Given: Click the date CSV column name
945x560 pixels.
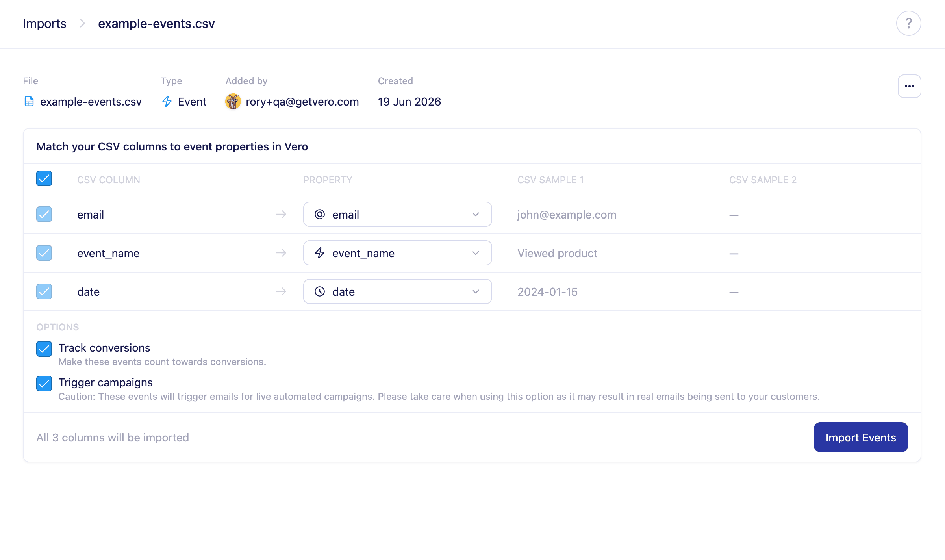Looking at the screenshot, I should 88,292.
